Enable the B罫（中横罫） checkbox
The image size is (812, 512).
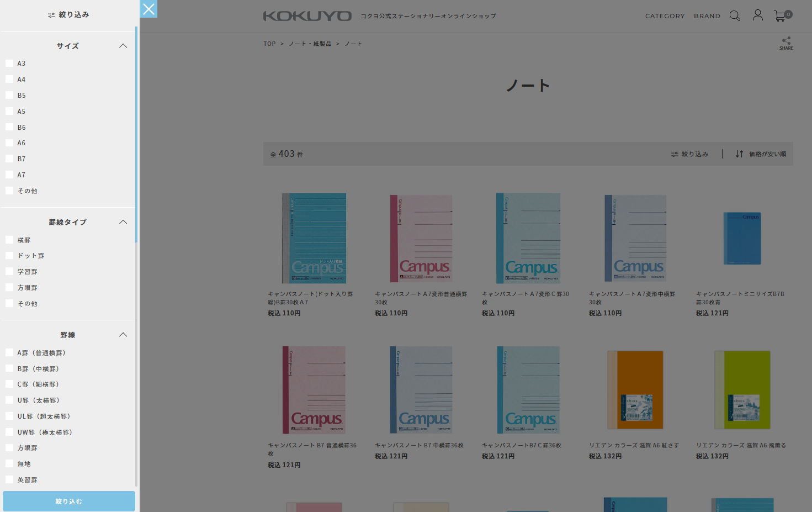click(x=9, y=368)
